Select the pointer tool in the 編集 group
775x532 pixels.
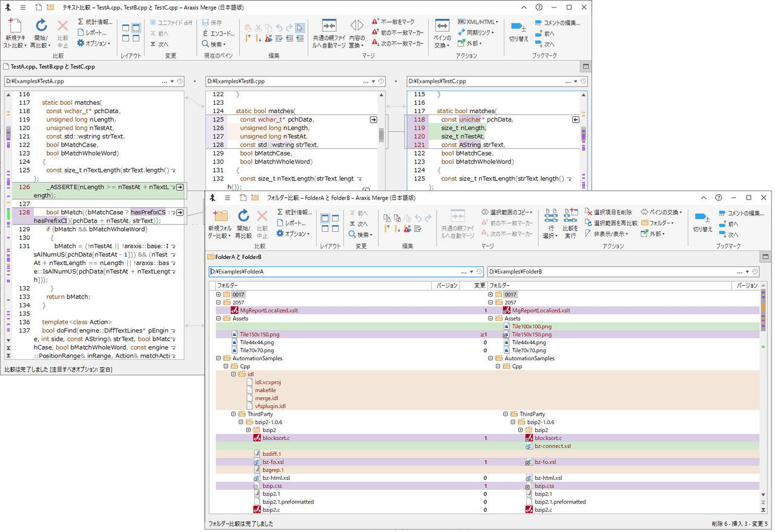point(300,27)
